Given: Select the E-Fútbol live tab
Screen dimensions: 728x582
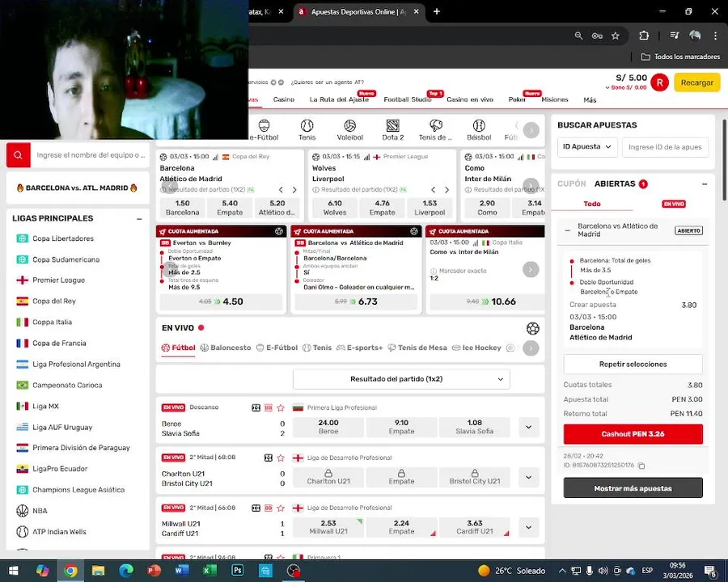Looking at the screenshot, I should coord(277,348).
